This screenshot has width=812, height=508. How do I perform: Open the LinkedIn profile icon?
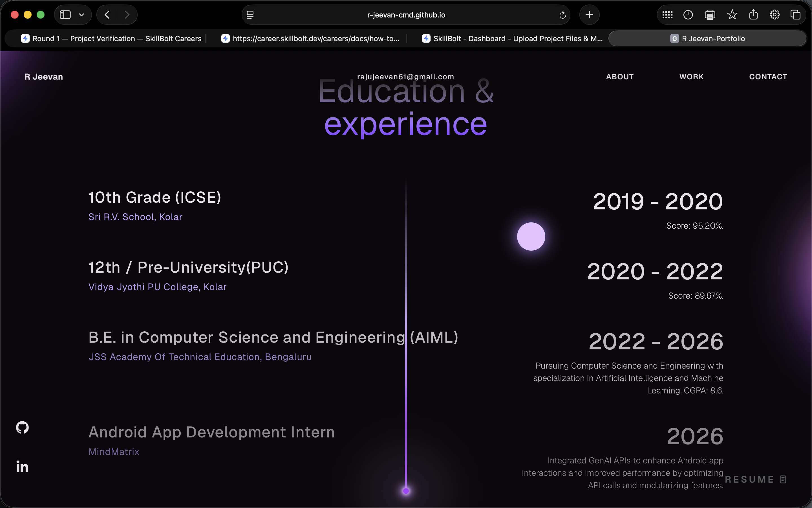coord(23,466)
